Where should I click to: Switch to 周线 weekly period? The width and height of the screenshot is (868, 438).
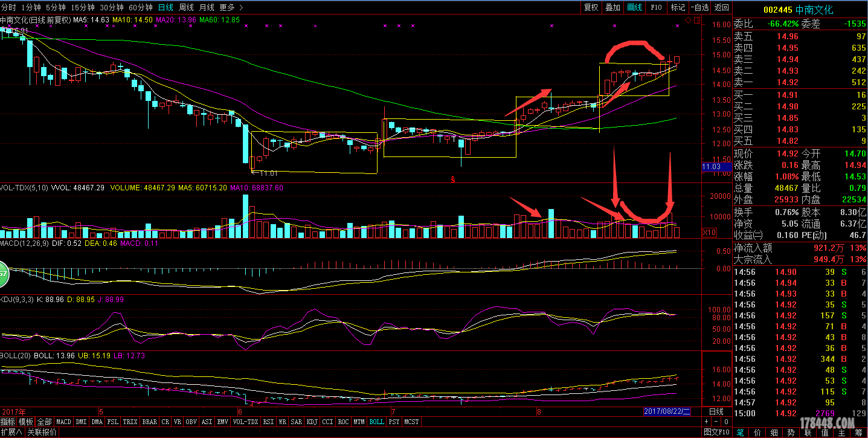point(186,7)
